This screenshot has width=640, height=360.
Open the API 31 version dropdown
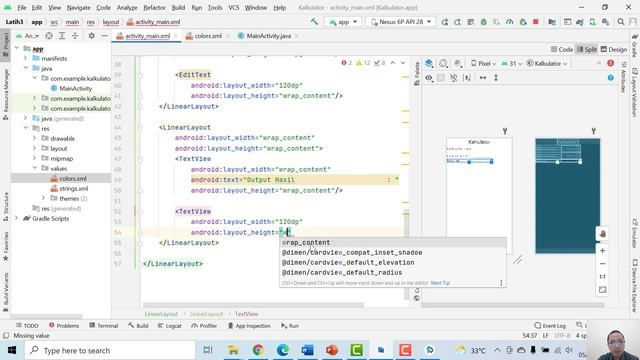coord(511,63)
